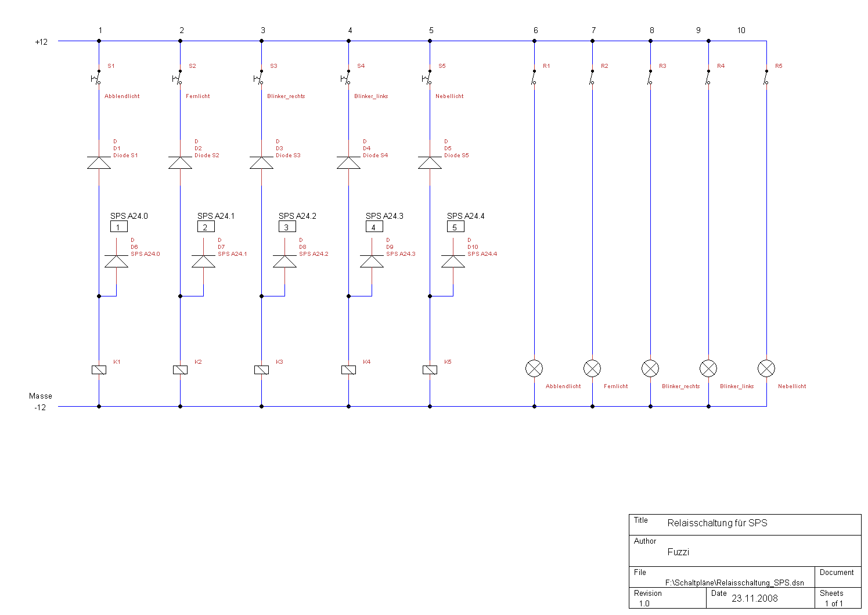Viewport: 868px width, 615px height.
Task: Select the Masse -12 ground label
Action: click(x=40, y=401)
